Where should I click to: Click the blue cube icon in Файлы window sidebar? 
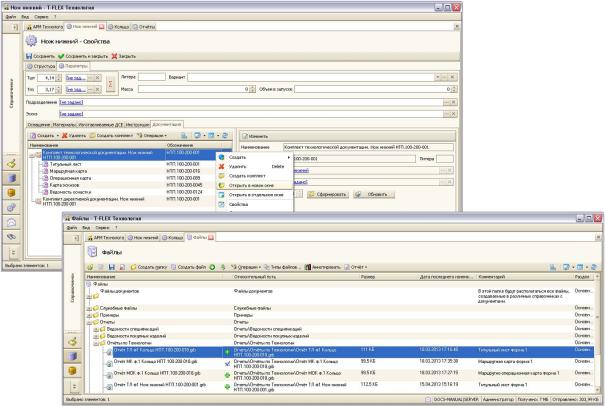73,356
